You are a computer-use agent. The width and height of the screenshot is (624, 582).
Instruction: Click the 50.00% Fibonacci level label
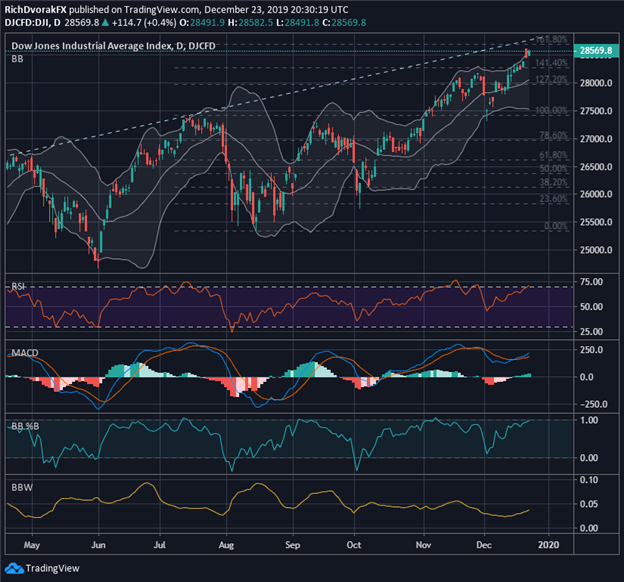click(554, 168)
